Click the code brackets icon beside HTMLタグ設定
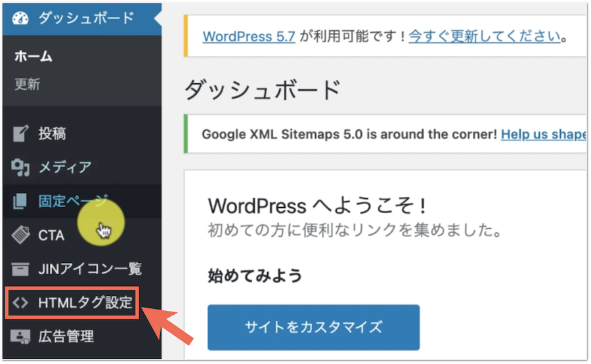This screenshot has width=591, height=364. (x=21, y=303)
